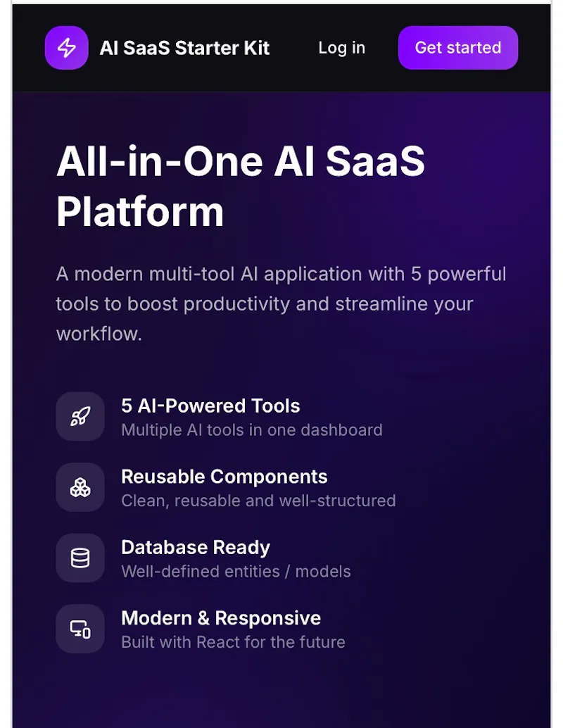Viewport: 563px width, 728px height.
Task: Select the 'Reusable Components' feature title
Action: (224, 477)
